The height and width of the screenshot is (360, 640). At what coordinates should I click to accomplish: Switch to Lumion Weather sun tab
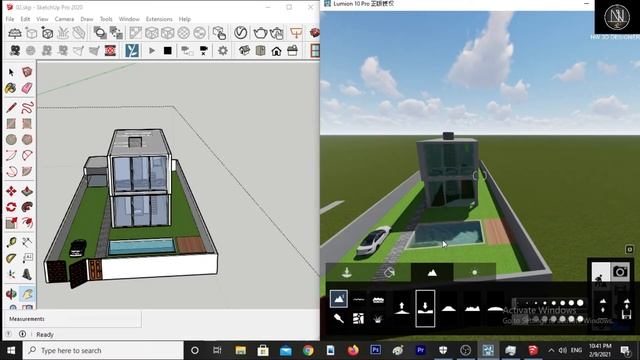point(474,273)
